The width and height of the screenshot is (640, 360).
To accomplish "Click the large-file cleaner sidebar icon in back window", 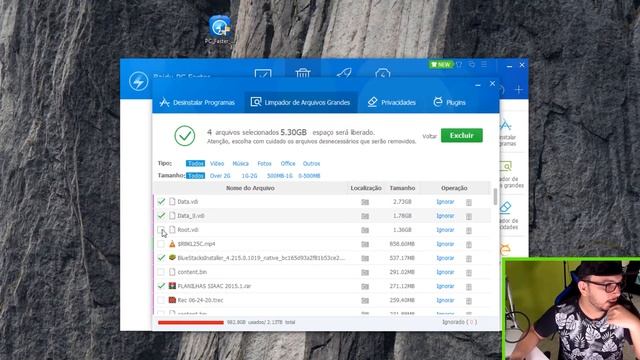I will tap(506, 167).
